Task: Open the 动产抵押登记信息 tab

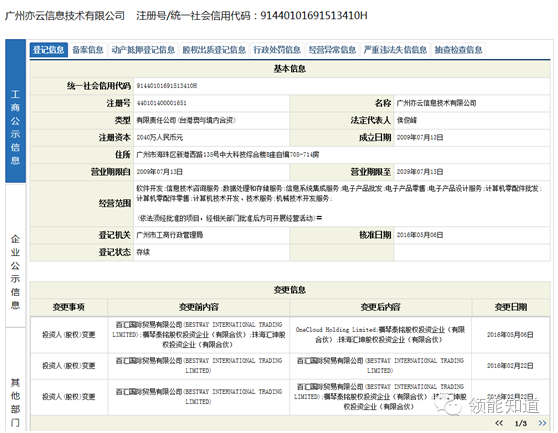Action: coord(143,50)
